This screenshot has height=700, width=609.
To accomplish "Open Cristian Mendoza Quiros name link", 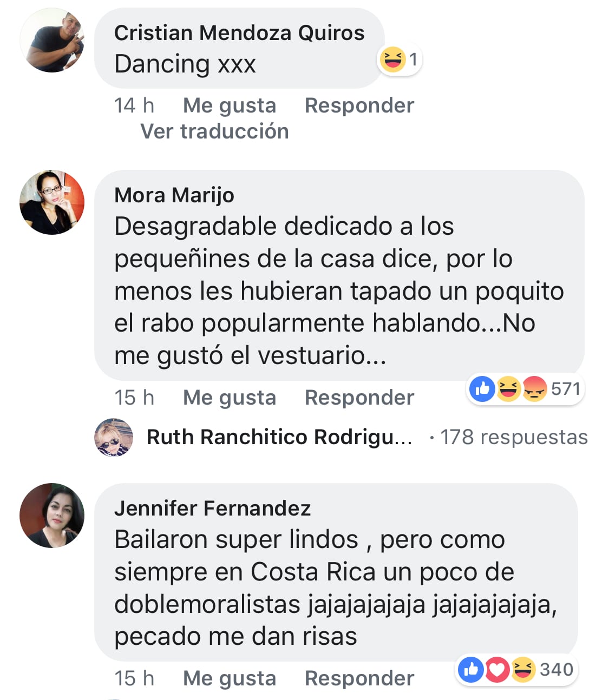I will coord(239,33).
